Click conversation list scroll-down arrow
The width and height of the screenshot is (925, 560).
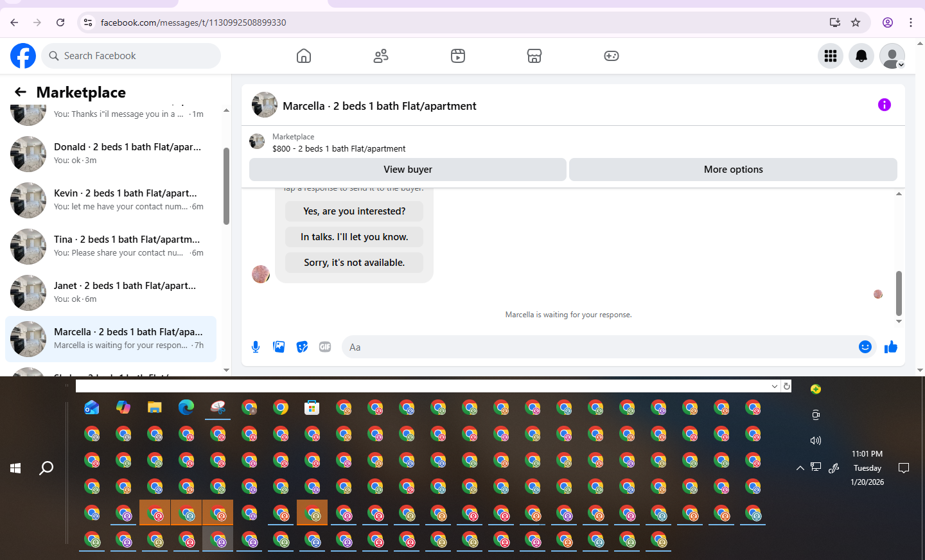pyautogui.click(x=226, y=370)
